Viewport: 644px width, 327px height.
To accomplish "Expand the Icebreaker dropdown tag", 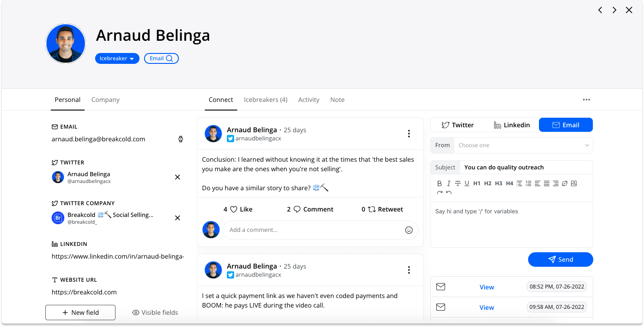I will point(117,58).
